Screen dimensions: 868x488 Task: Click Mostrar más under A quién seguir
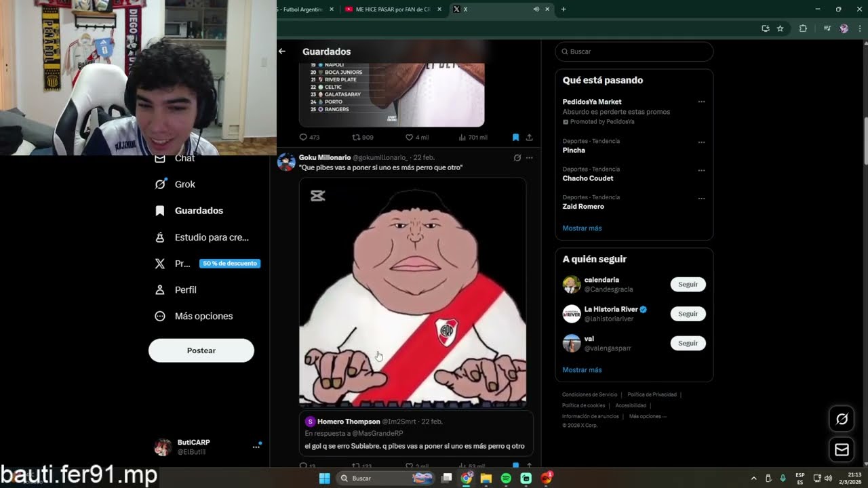[x=582, y=370]
